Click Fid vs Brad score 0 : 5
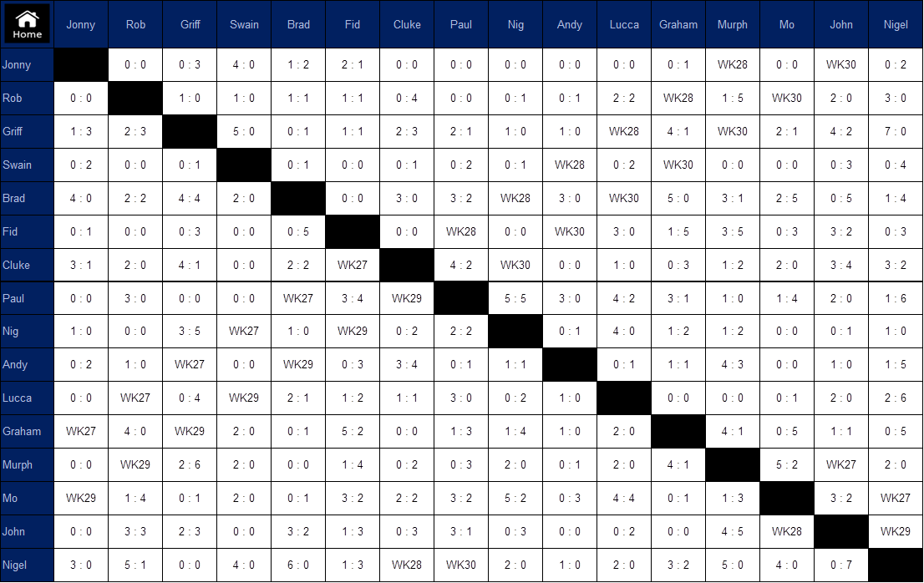This screenshot has height=583, width=924. [298, 231]
